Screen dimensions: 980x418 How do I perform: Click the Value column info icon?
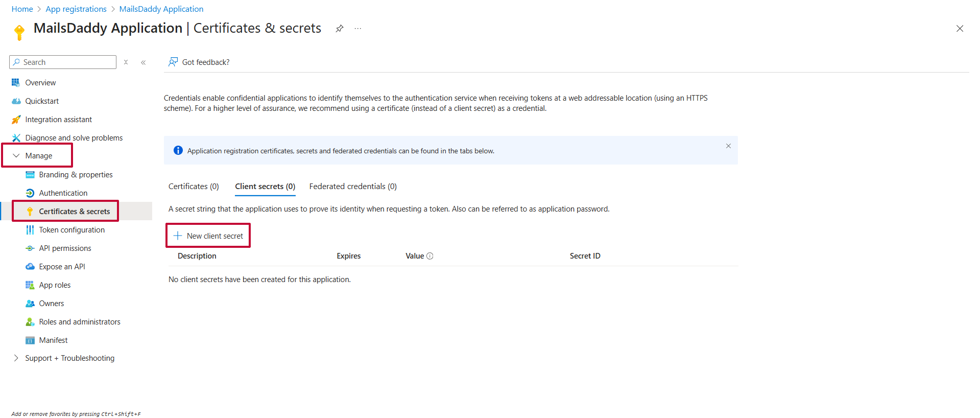(x=430, y=256)
